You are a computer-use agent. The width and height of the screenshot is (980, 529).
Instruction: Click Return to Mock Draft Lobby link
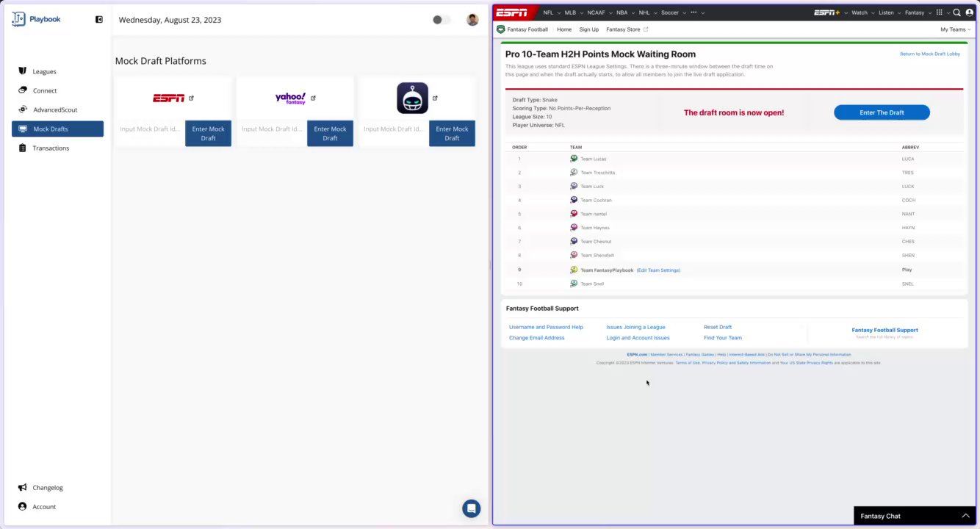(930, 54)
